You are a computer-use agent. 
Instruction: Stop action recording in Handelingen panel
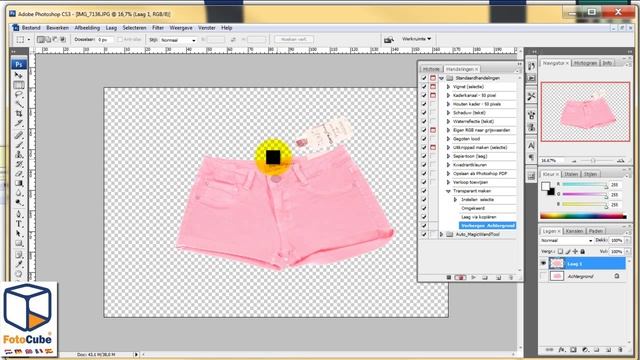point(449,278)
